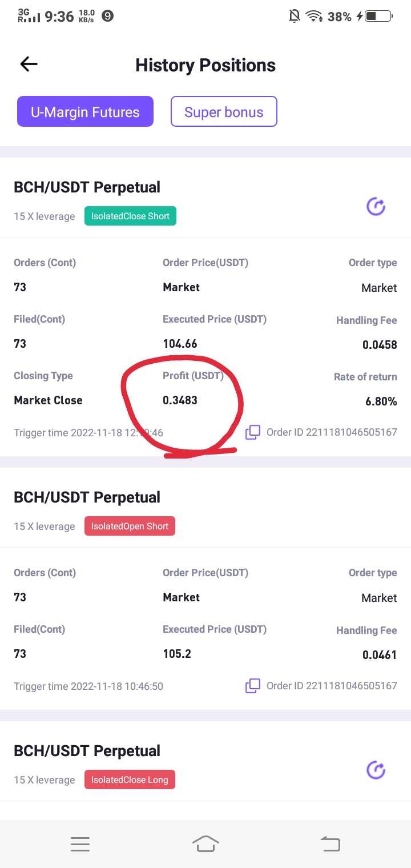Tap the Executed Price value 105.2

click(x=177, y=654)
